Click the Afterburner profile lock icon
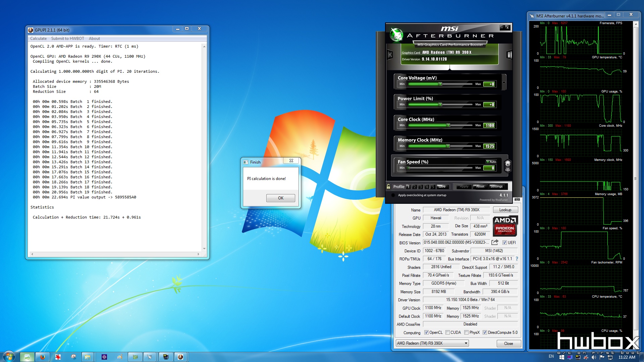This screenshot has height=362, width=644. click(x=388, y=186)
